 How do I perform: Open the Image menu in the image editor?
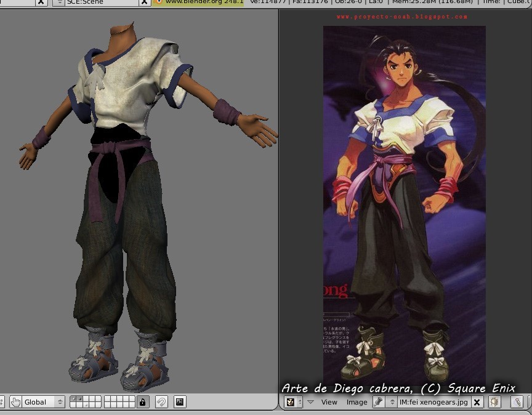tap(357, 402)
